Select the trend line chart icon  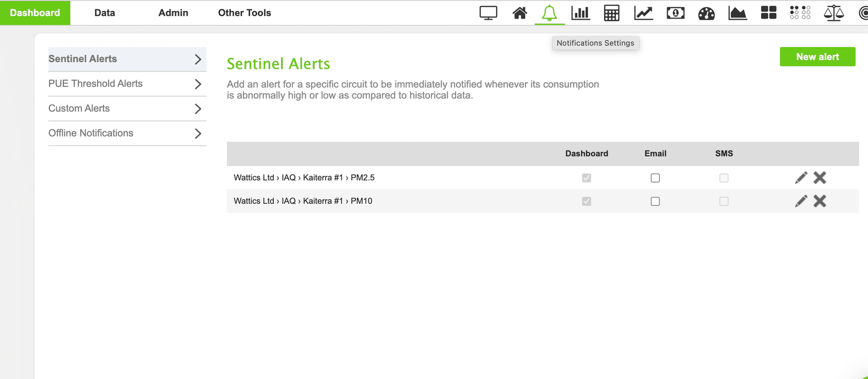(643, 13)
